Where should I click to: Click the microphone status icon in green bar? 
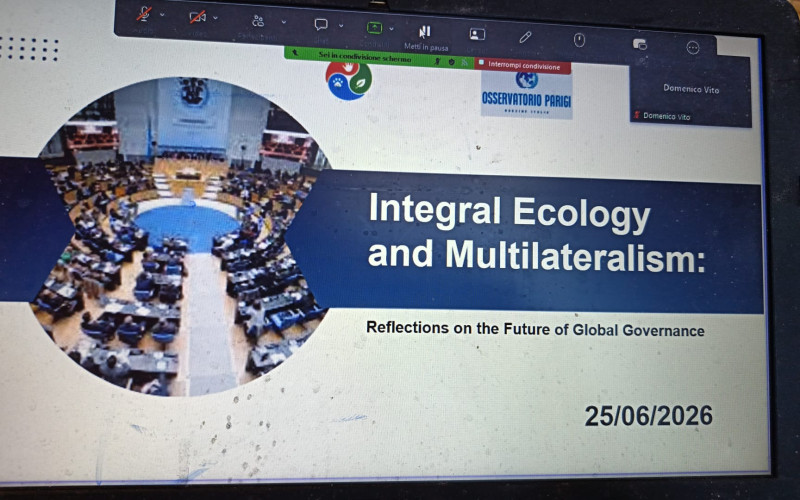438,61
